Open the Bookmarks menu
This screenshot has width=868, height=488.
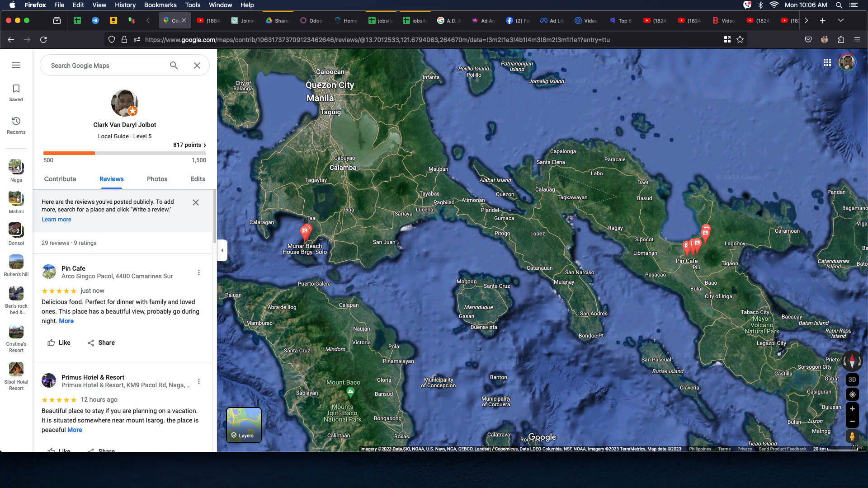tap(160, 5)
